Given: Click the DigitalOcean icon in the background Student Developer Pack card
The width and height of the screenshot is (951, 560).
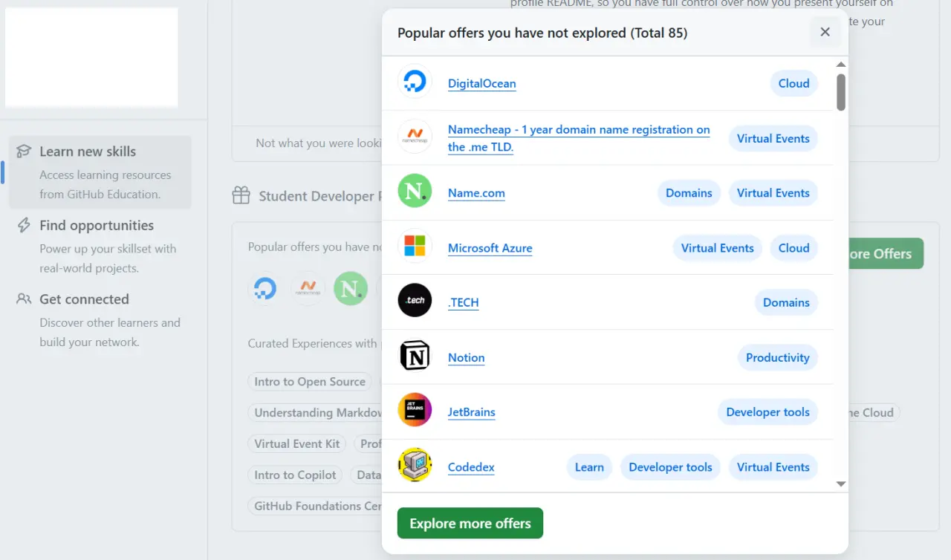Looking at the screenshot, I should tap(265, 288).
